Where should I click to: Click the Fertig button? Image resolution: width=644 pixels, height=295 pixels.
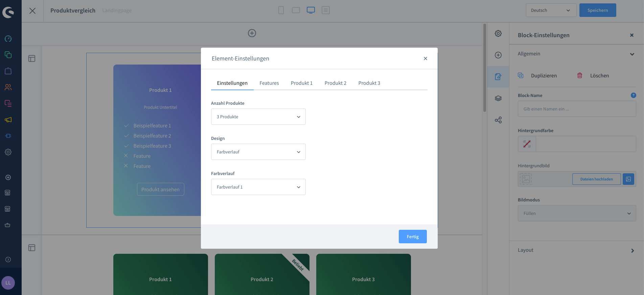[x=413, y=237]
